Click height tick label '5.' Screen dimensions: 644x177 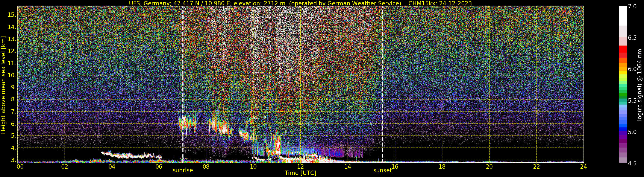[14, 136]
